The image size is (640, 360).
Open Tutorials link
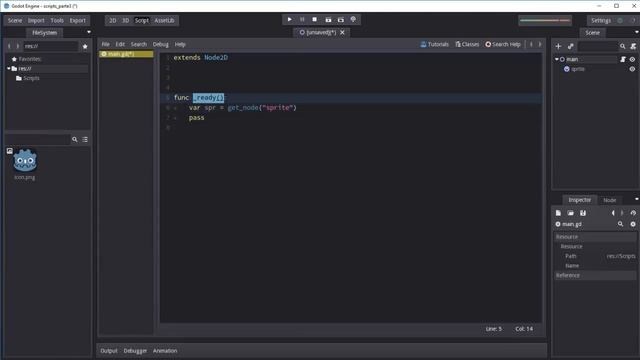[x=435, y=44]
